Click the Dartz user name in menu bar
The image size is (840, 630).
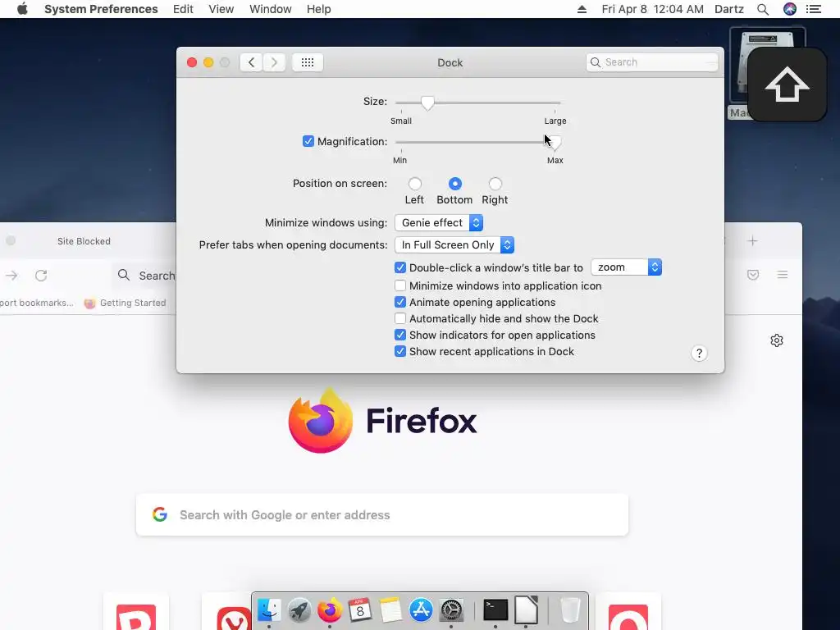(x=729, y=9)
